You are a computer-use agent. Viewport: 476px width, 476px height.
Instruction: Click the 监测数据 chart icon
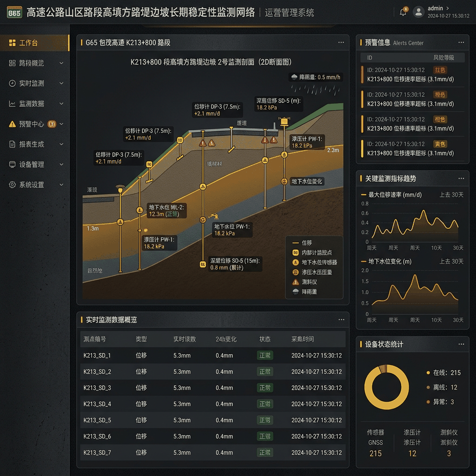[x=12, y=104]
